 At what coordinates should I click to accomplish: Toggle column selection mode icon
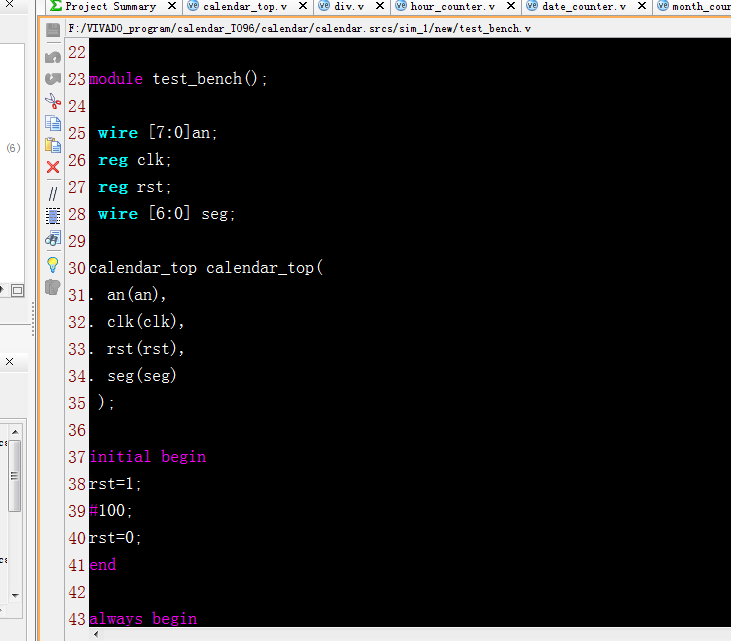53,216
